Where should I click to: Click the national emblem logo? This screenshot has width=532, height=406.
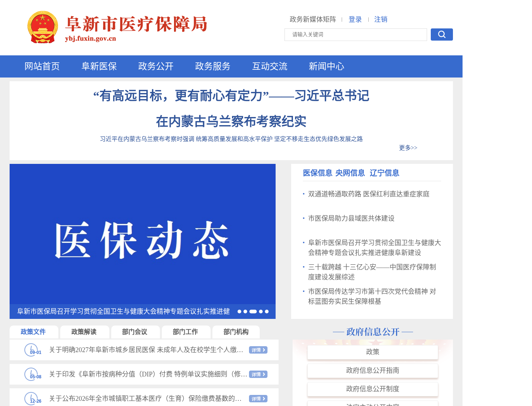click(43, 27)
